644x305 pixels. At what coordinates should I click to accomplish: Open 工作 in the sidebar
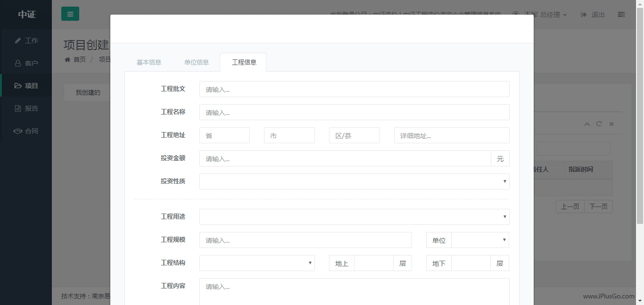point(26,41)
